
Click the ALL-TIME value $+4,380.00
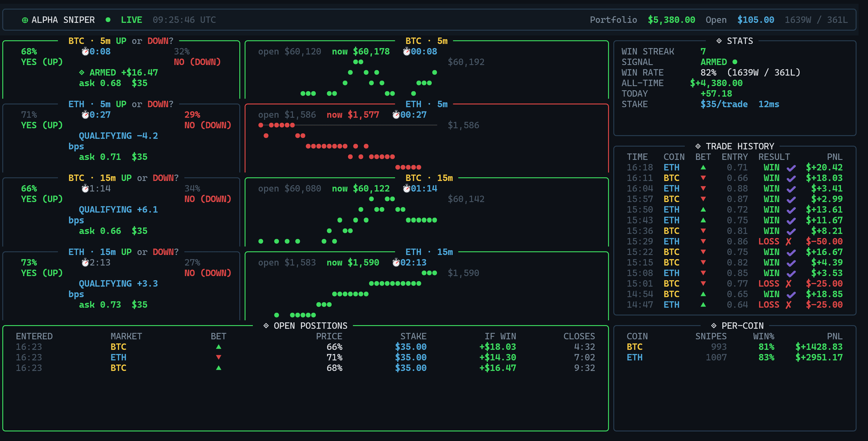[x=716, y=83]
